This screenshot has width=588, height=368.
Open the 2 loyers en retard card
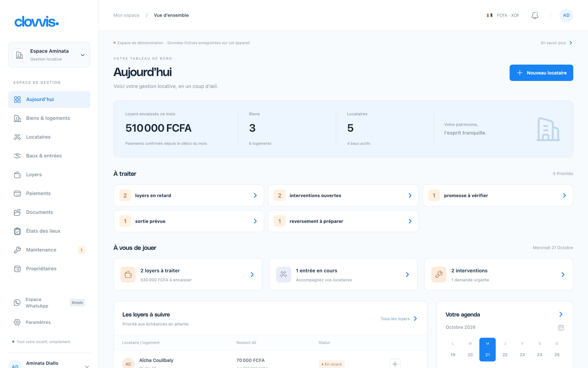click(189, 195)
